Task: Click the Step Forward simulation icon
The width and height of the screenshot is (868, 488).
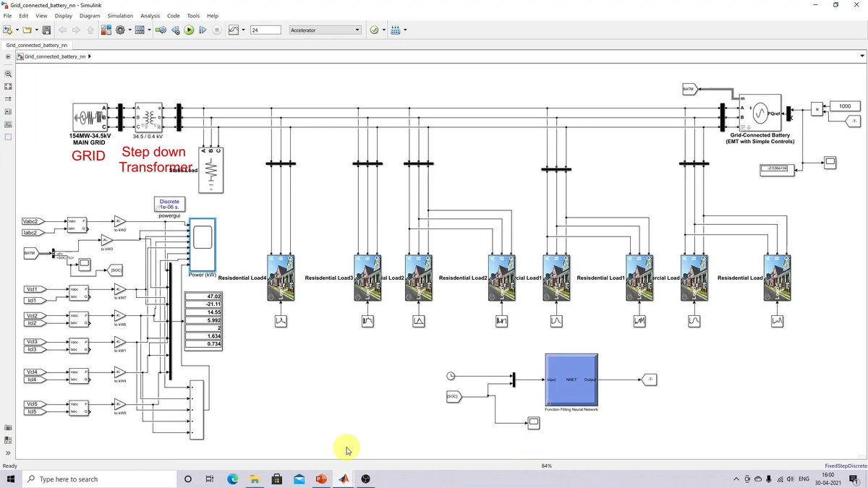Action: coord(203,30)
